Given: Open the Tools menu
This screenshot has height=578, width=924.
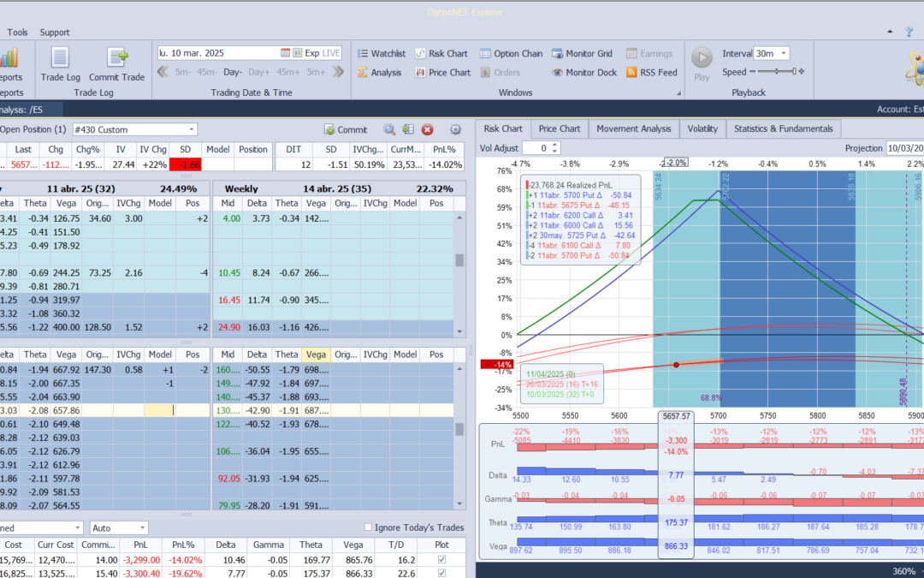Looking at the screenshot, I should 17,33.
